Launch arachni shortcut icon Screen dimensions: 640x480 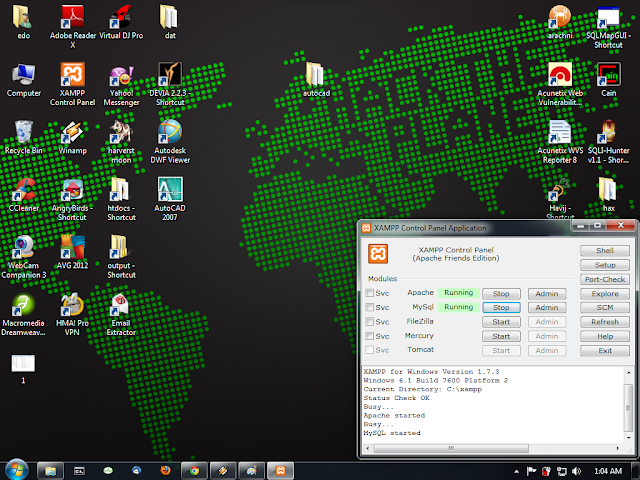click(x=560, y=22)
